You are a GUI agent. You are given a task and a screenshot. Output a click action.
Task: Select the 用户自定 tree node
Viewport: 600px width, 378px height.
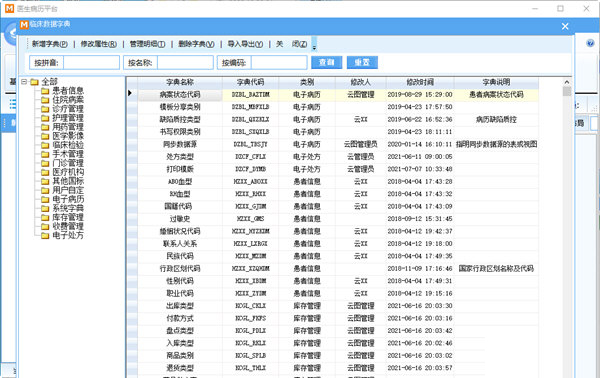coord(68,191)
